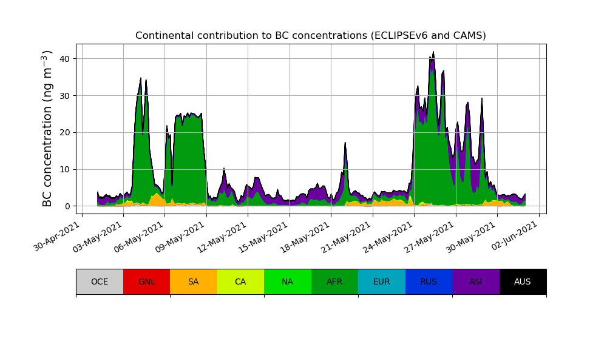
Task: Click the blue RUS legend swatch
Action: 429,281
